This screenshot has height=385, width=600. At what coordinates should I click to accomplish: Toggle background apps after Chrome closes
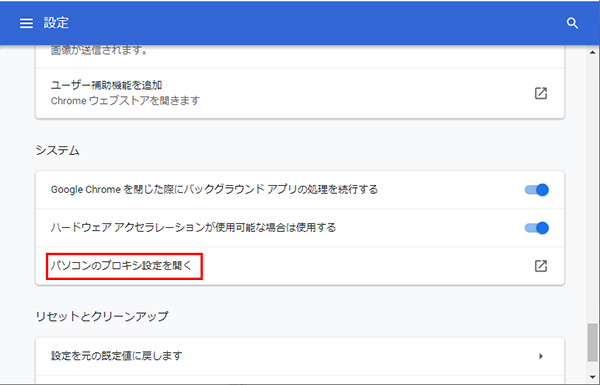pyautogui.click(x=536, y=189)
